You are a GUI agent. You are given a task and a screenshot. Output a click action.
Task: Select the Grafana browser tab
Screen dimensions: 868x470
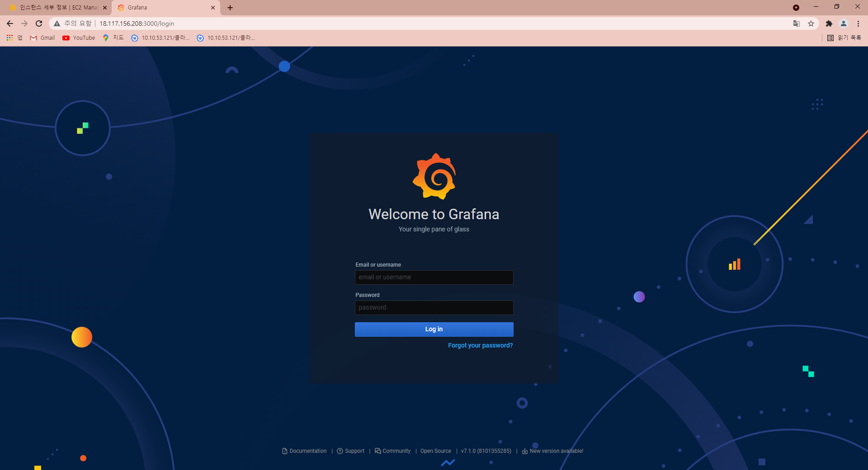pos(165,8)
